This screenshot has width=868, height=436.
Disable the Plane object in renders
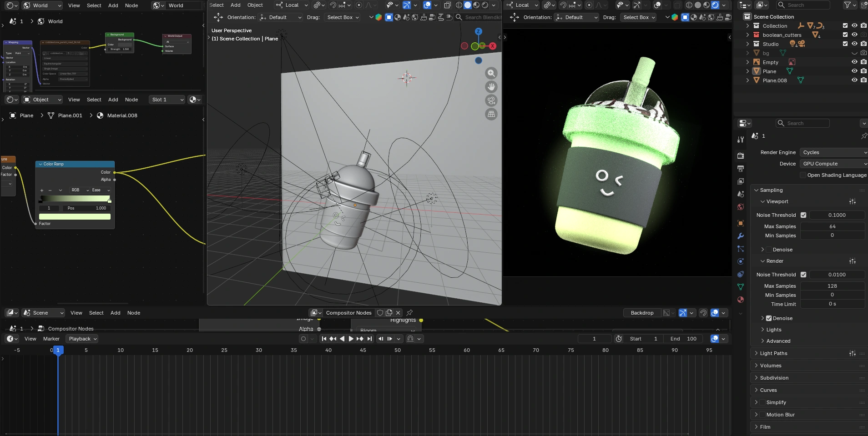point(863,71)
